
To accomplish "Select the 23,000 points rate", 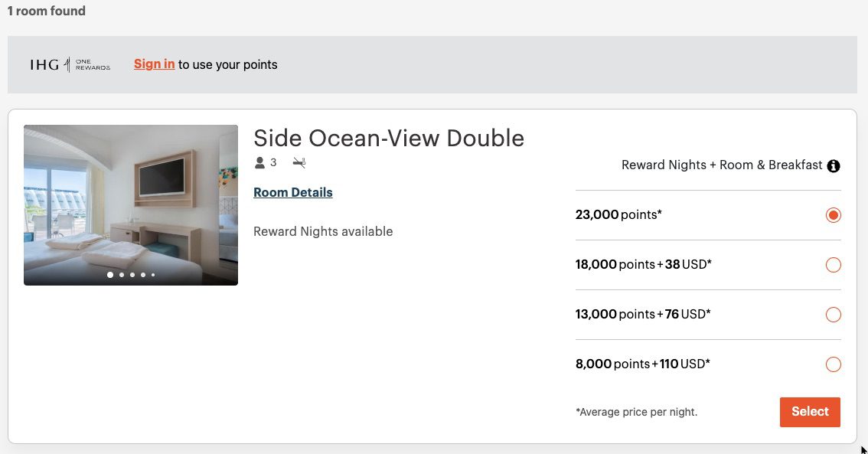I will coord(833,215).
